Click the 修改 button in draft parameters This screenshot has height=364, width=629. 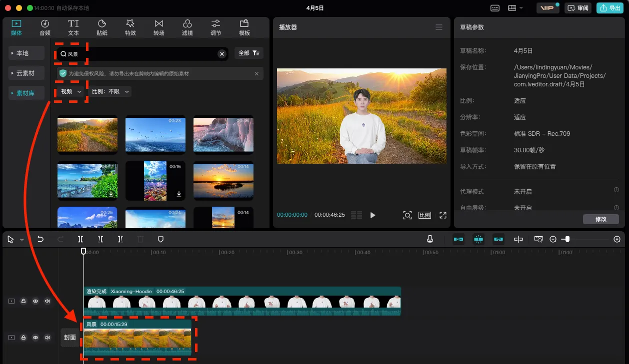[601, 219]
